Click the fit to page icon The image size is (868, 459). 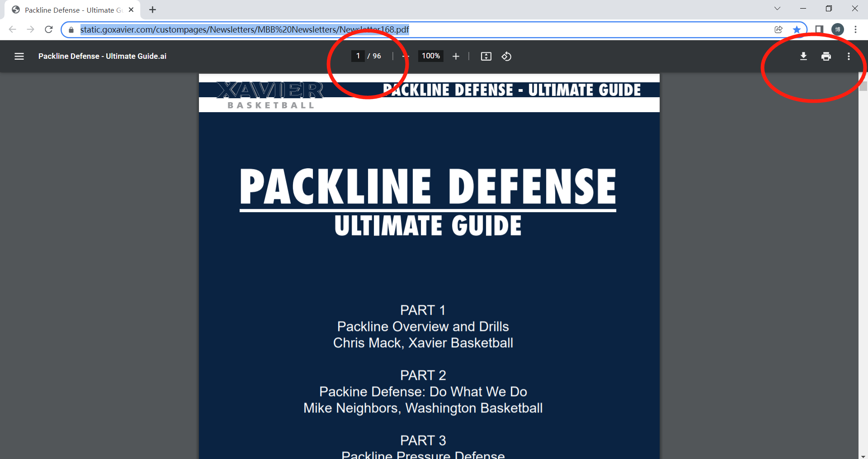pyautogui.click(x=486, y=56)
